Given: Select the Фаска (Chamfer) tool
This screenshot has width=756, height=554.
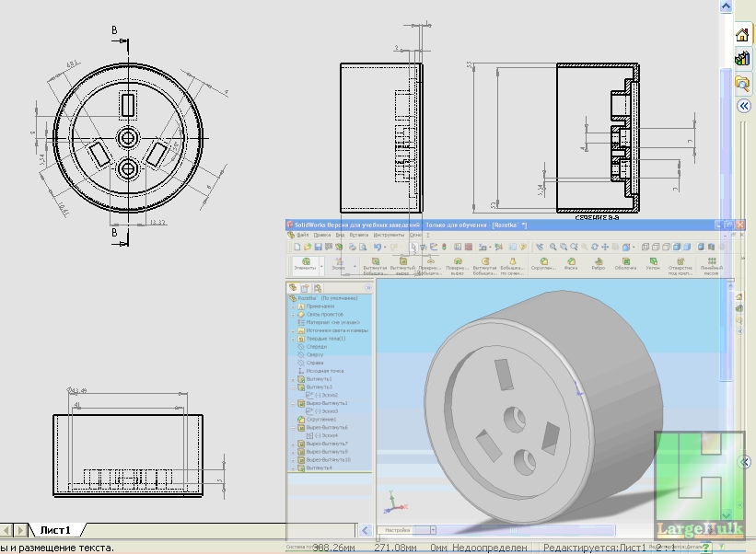Looking at the screenshot, I should (x=571, y=262).
